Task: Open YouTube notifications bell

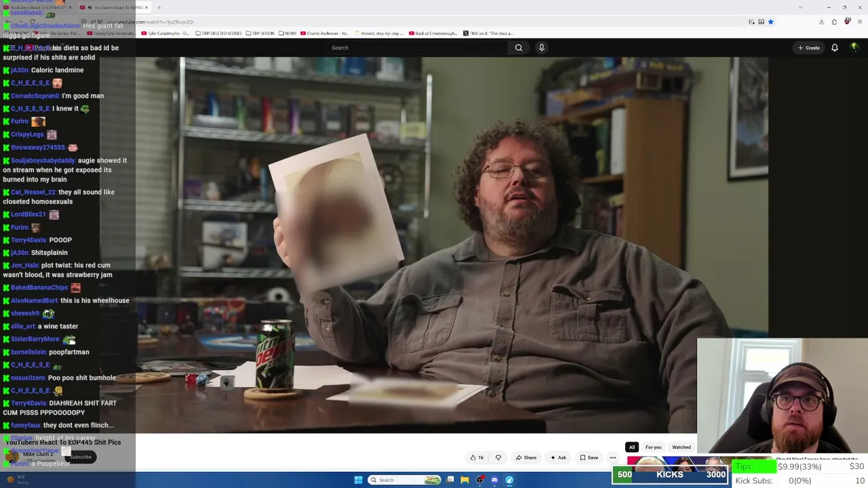Action: (x=835, y=47)
